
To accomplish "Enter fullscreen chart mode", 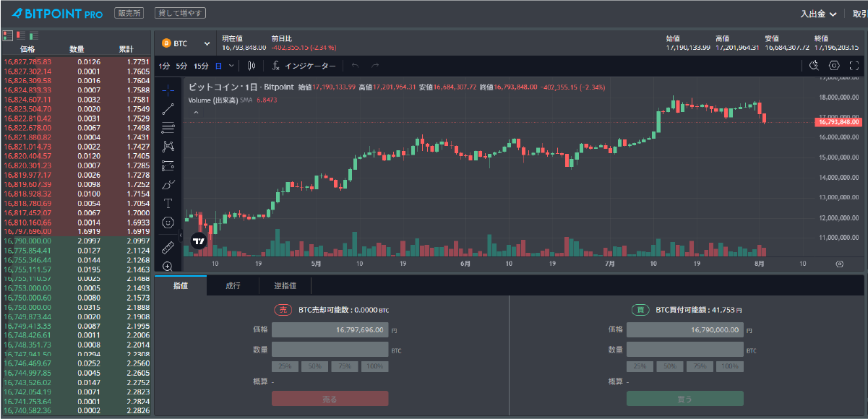I will 854,66.
